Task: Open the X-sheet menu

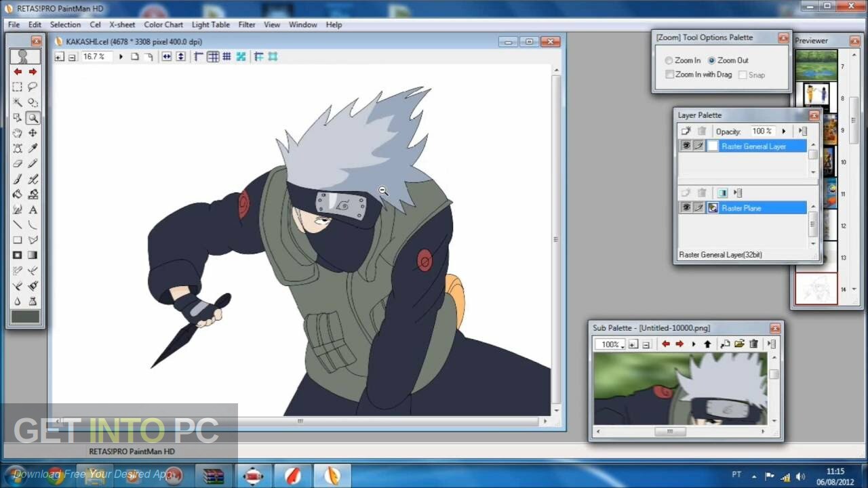Action: [x=122, y=24]
